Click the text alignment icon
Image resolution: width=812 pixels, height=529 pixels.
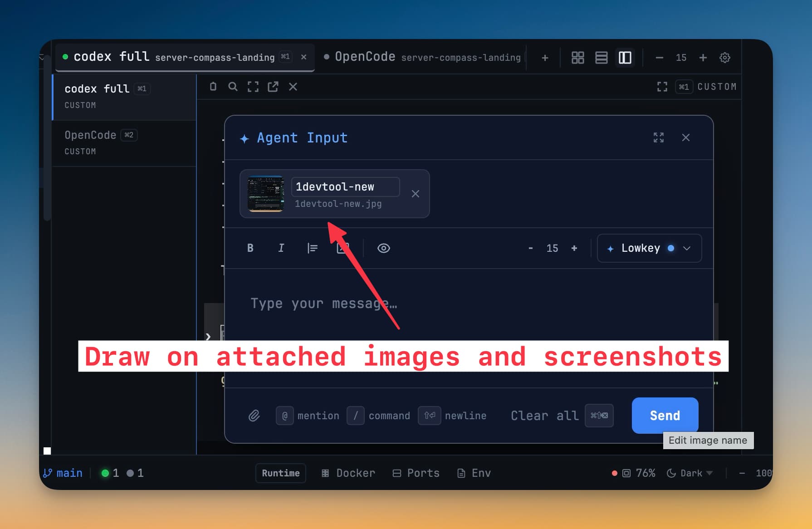(x=312, y=248)
